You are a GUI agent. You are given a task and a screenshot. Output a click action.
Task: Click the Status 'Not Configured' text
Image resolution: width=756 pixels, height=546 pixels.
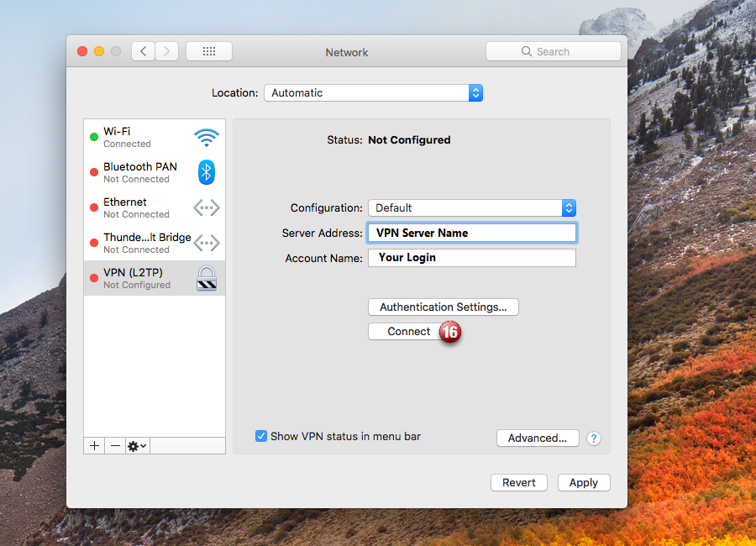pos(409,140)
